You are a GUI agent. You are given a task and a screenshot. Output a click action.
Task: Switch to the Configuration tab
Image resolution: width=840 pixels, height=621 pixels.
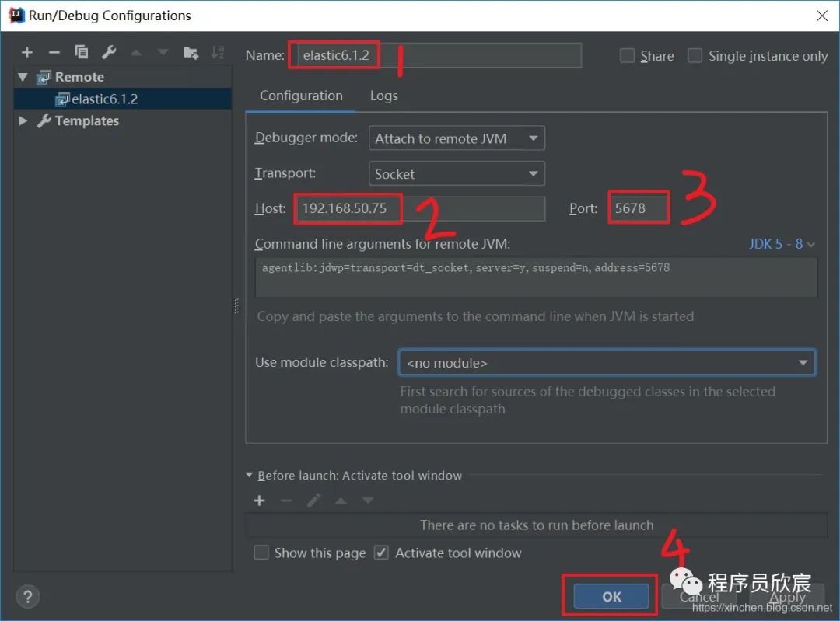tap(301, 96)
